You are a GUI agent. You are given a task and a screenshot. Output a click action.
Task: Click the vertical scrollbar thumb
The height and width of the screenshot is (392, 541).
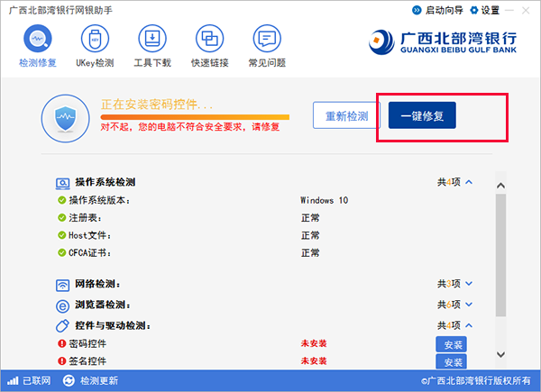pos(501,255)
